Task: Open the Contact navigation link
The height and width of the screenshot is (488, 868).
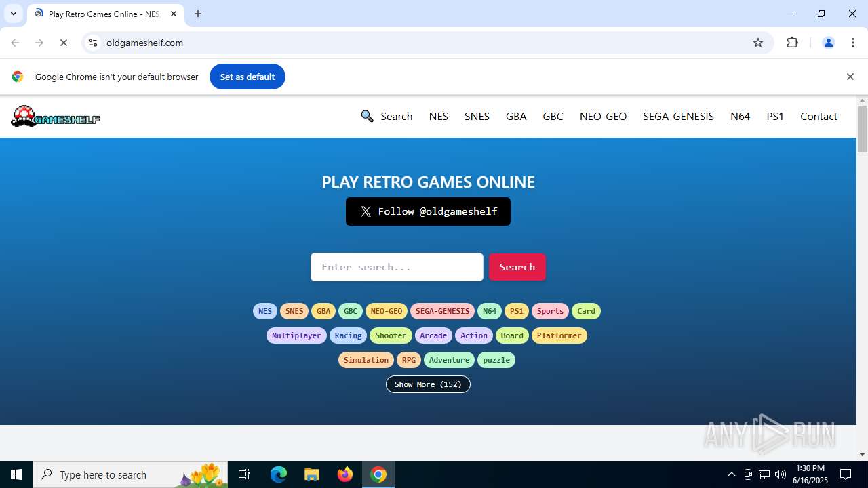Action: [x=818, y=116]
